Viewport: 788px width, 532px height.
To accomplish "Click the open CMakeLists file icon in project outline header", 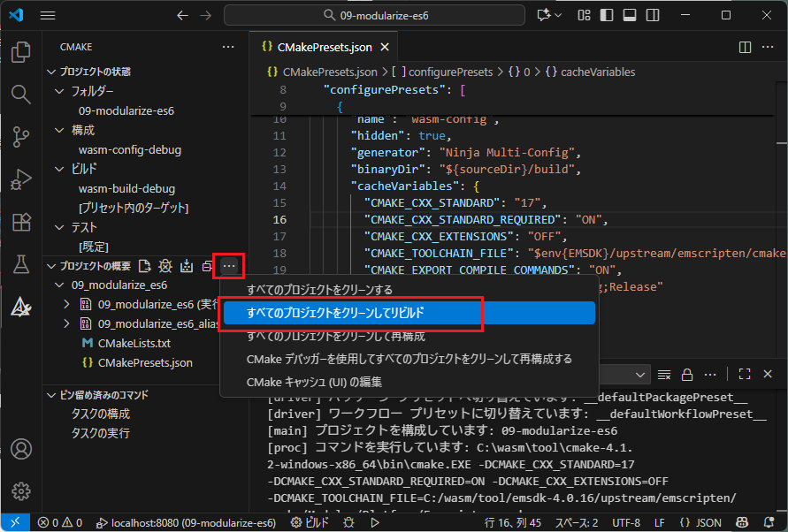I will point(145,266).
